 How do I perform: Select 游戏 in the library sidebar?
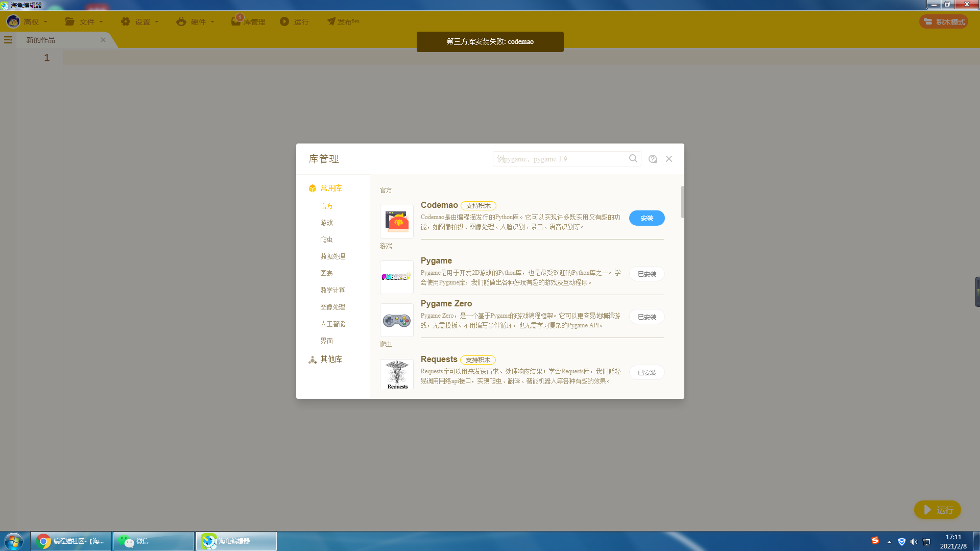(326, 223)
